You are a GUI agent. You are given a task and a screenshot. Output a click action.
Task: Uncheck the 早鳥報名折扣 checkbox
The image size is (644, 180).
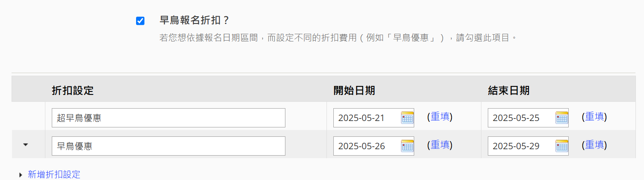point(140,21)
